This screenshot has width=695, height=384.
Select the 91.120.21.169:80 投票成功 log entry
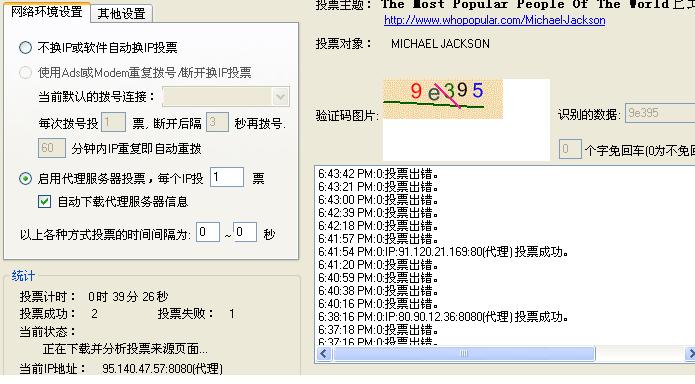click(x=443, y=252)
